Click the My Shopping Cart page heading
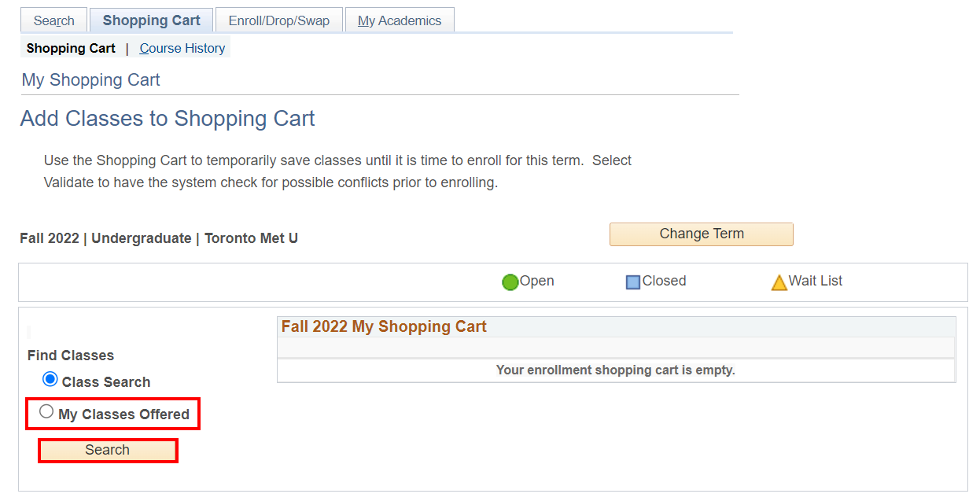Image resolution: width=980 pixels, height=501 pixels. click(91, 80)
